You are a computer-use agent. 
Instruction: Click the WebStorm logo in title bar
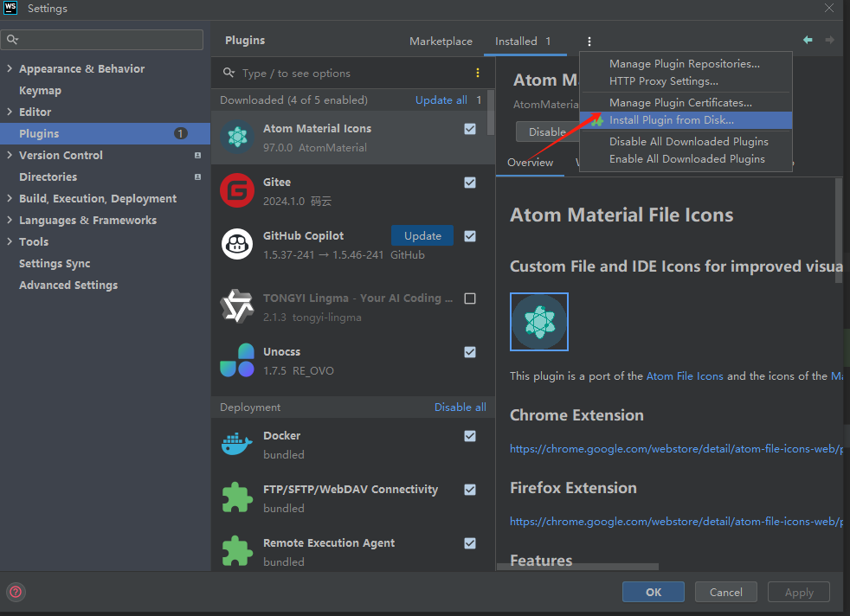pos(10,8)
